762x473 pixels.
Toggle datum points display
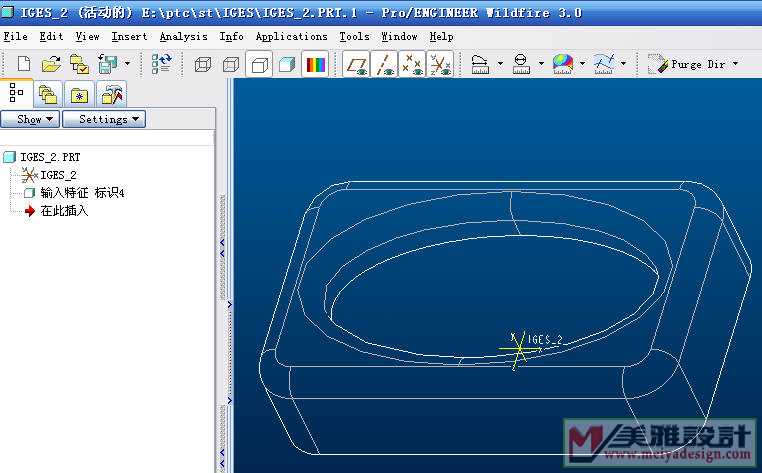412,64
